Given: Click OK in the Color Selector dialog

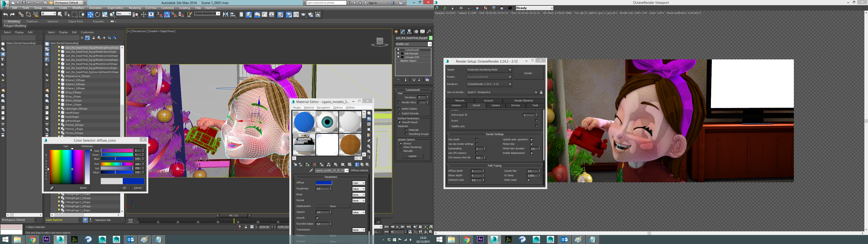Looking at the screenshot, I should point(124,188).
